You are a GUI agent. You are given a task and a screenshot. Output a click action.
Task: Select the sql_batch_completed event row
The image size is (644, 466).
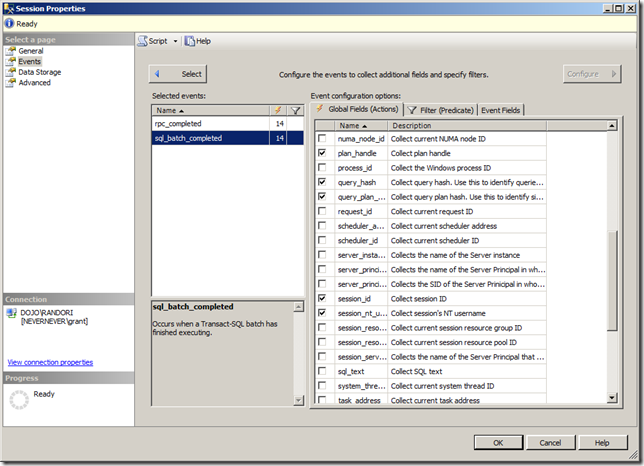point(228,138)
